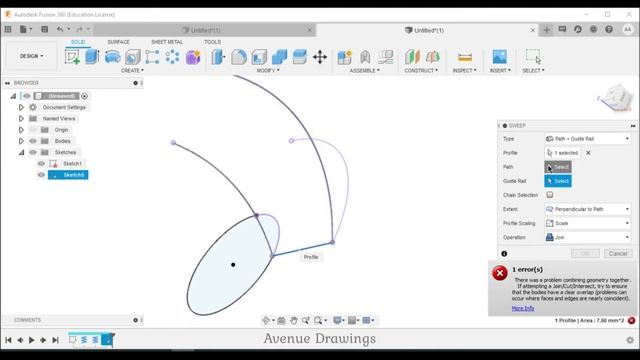Click the New Component icon

click(x=344, y=57)
